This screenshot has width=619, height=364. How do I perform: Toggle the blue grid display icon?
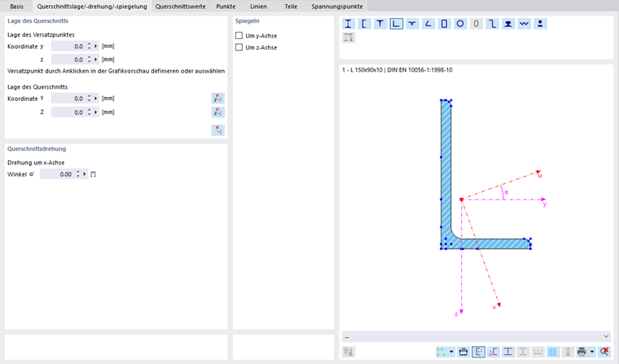point(553,351)
